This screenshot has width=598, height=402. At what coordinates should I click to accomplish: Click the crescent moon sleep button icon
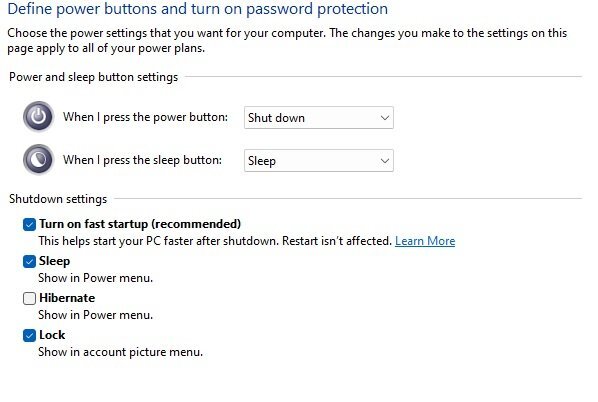[x=39, y=159]
